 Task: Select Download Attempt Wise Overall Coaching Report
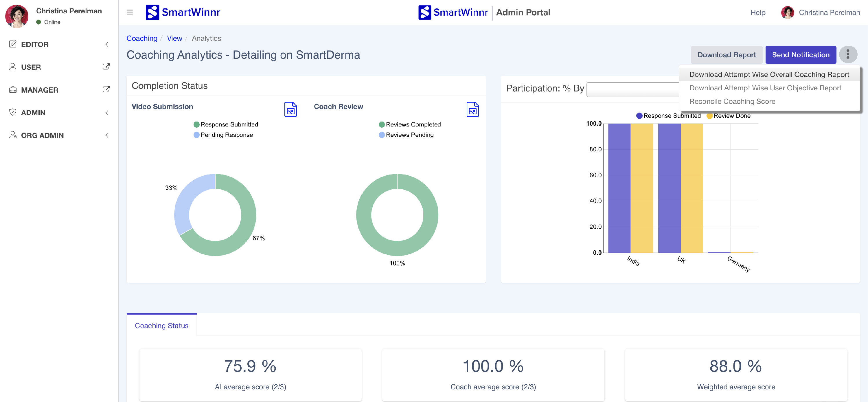pyautogui.click(x=769, y=74)
